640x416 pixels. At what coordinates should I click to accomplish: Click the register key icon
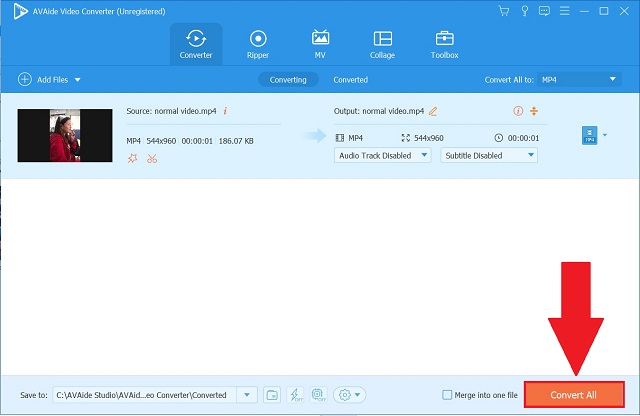coord(525,11)
